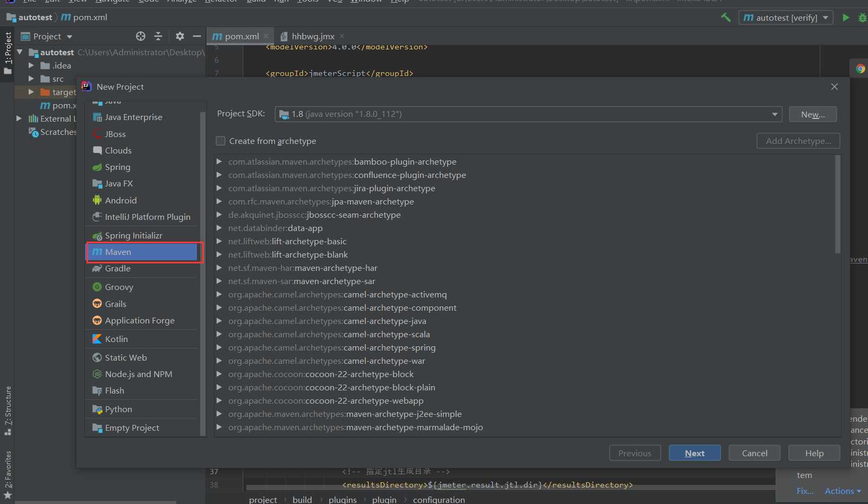This screenshot has height=504, width=868.
Task: Click plugins in editor breadcrumb
Action: (342, 500)
